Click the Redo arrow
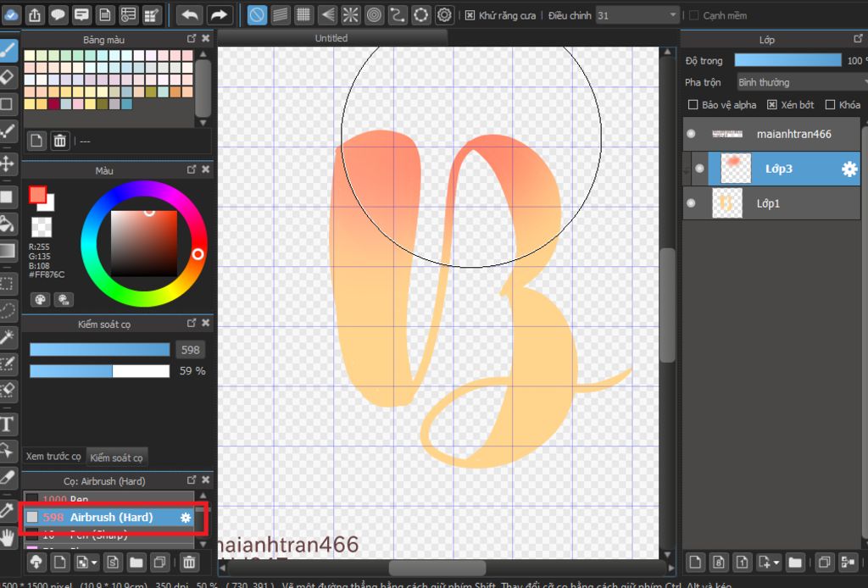This screenshot has width=868, height=588. pyautogui.click(x=219, y=15)
